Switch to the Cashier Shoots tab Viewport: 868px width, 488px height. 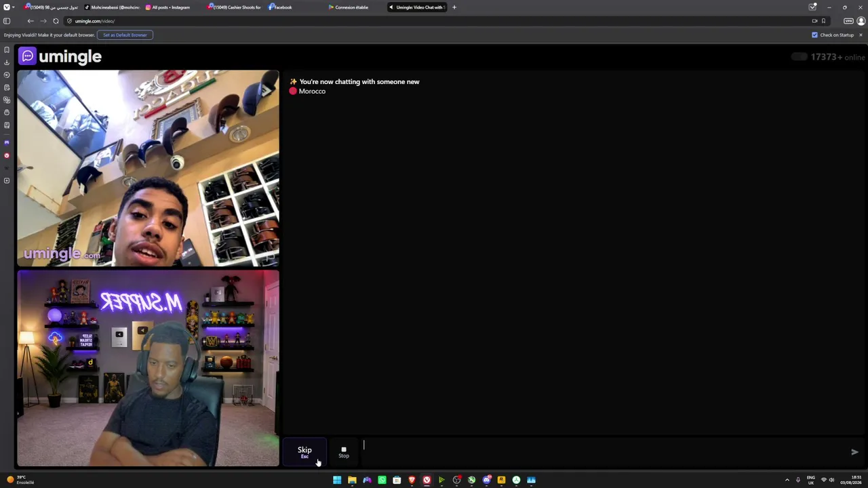(x=235, y=7)
